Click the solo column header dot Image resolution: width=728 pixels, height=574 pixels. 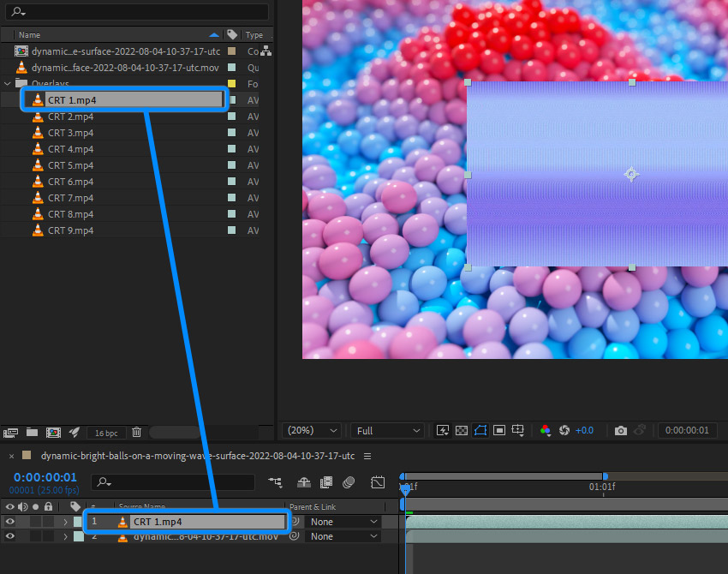point(36,506)
